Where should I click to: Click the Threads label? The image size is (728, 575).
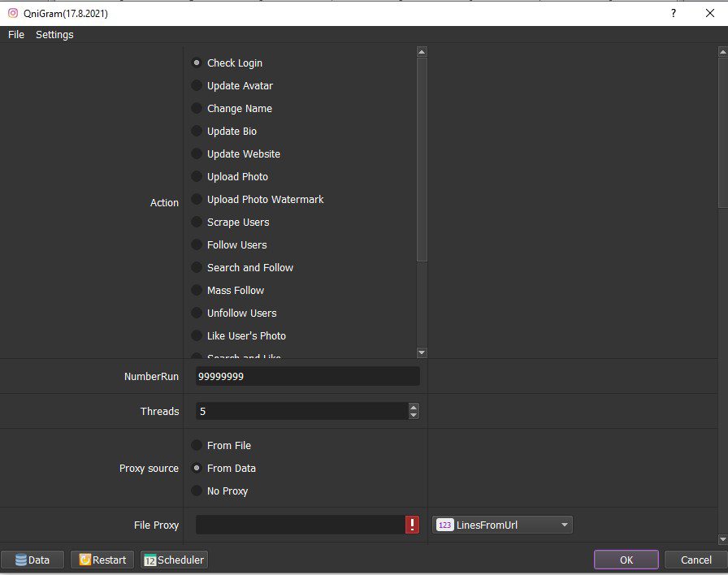(160, 411)
